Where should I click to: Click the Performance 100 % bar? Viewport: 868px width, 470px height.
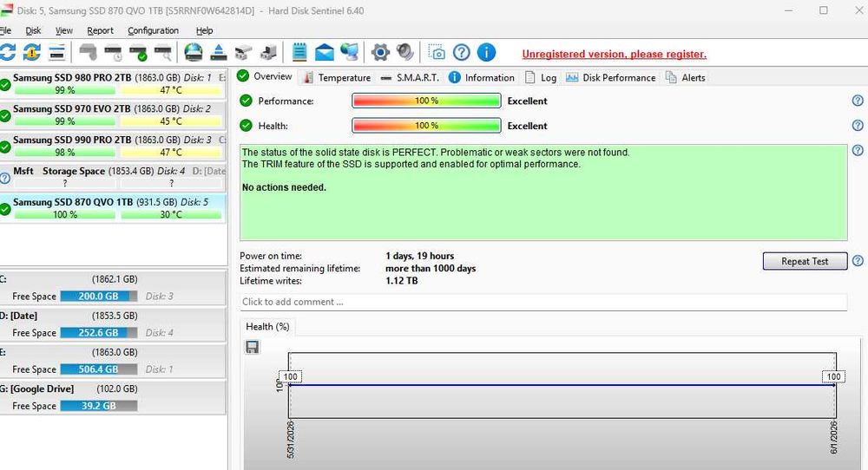426,101
